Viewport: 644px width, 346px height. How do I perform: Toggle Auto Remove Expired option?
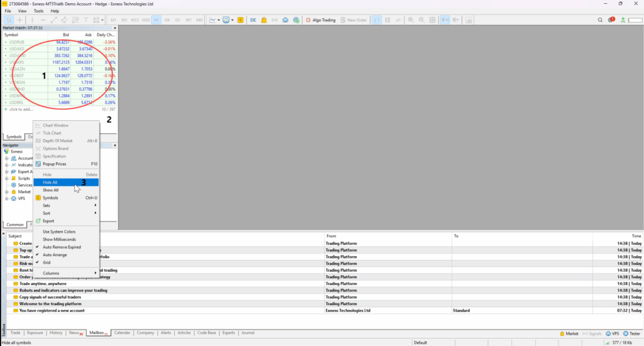pos(62,247)
